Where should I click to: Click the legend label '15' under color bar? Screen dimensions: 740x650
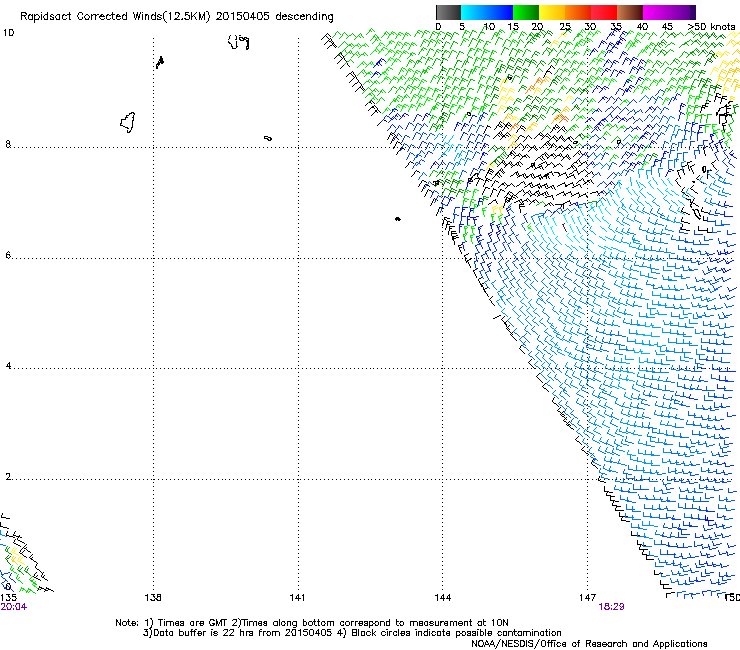tap(513, 27)
